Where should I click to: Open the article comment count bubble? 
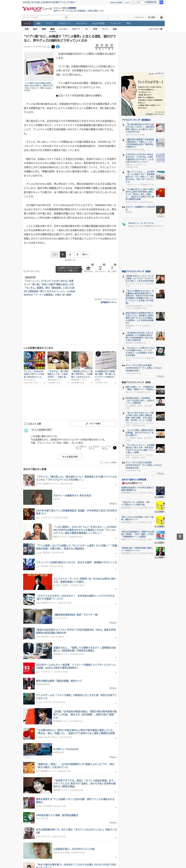[x=45, y=47]
